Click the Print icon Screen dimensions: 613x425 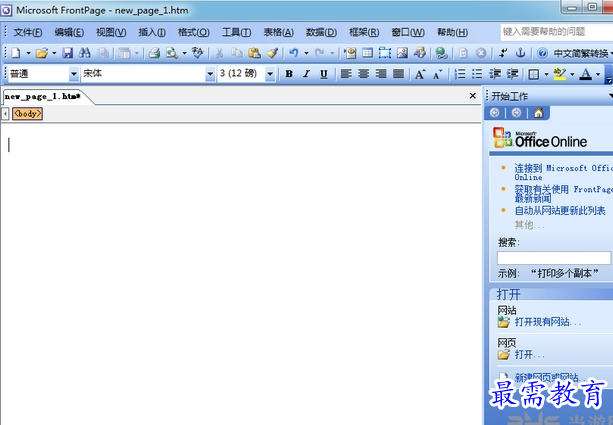(x=154, y=53)
